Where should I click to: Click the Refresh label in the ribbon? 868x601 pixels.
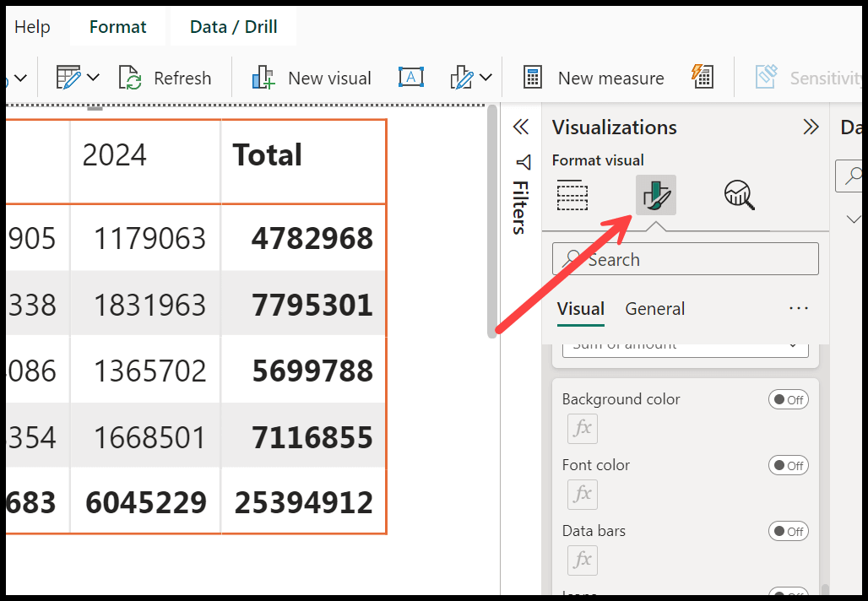pyautogui.click(x=182, y=78)
